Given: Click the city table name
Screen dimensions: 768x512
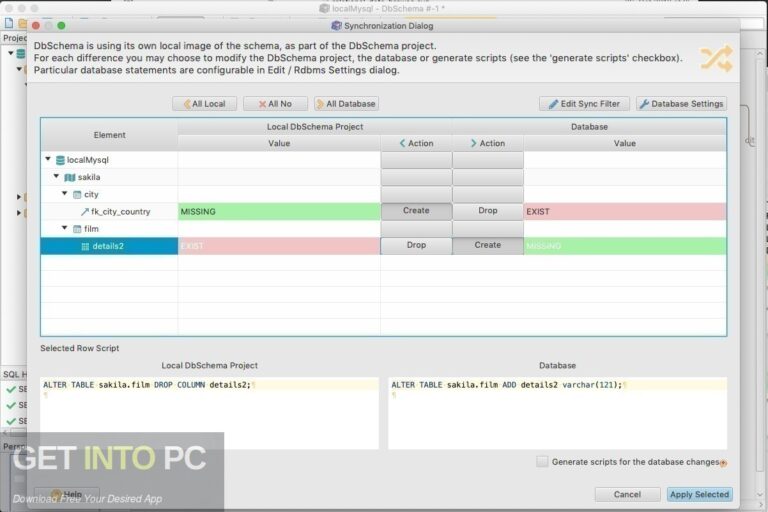Looking at the screenshot, I should (x=91, y=195).
